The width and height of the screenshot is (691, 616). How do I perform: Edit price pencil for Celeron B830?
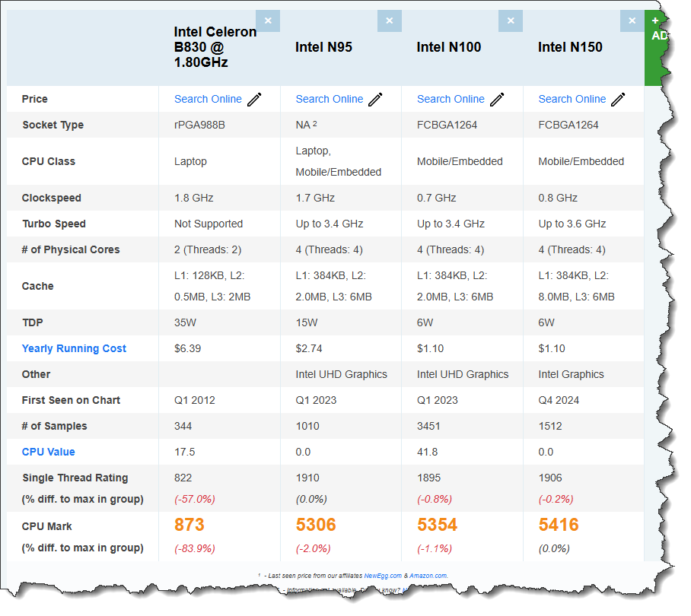tap(254, 100)
